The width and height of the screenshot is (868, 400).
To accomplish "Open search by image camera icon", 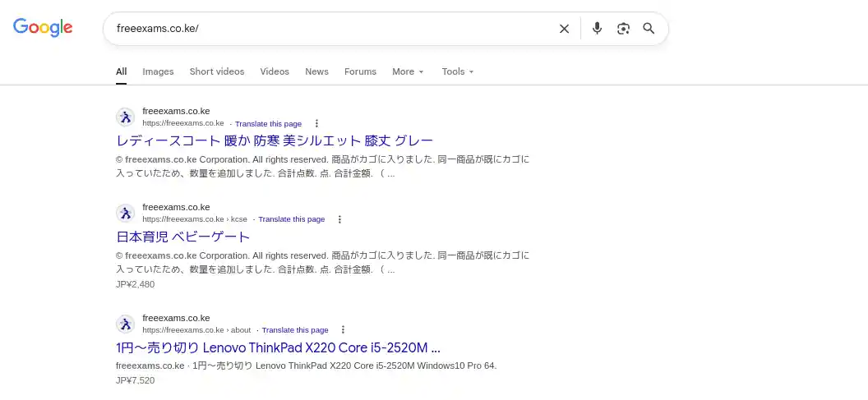I will [x=623, y=29].
